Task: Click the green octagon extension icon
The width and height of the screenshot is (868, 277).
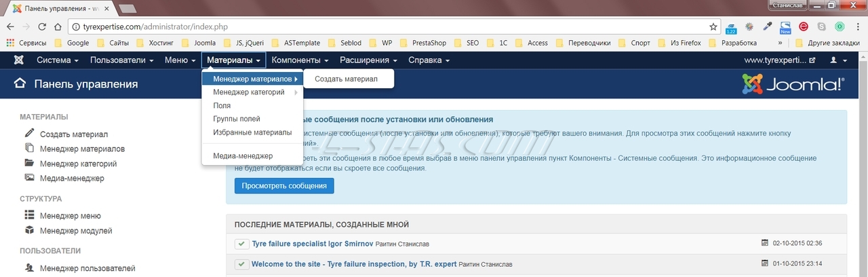Action: tap(840, 27)
